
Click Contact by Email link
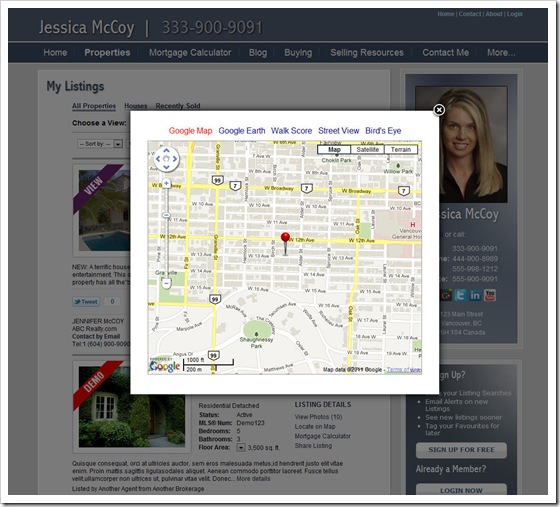(96, 336)
